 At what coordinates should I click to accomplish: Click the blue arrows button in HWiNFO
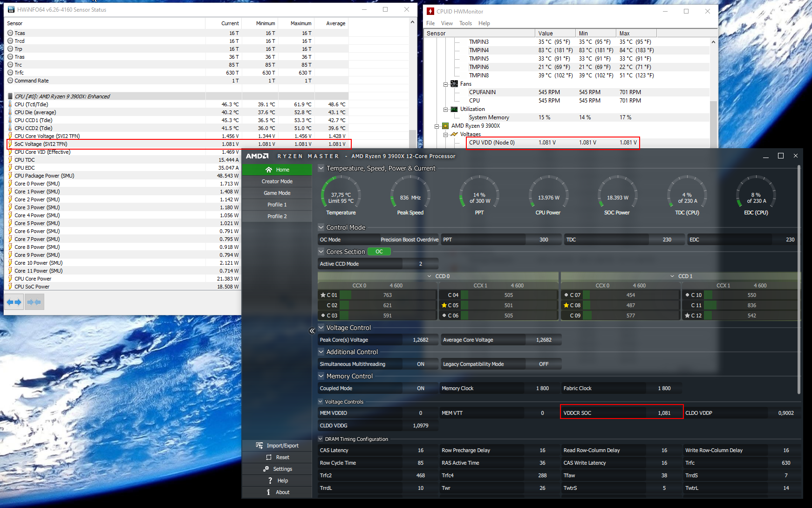click(x=14, y=302)
